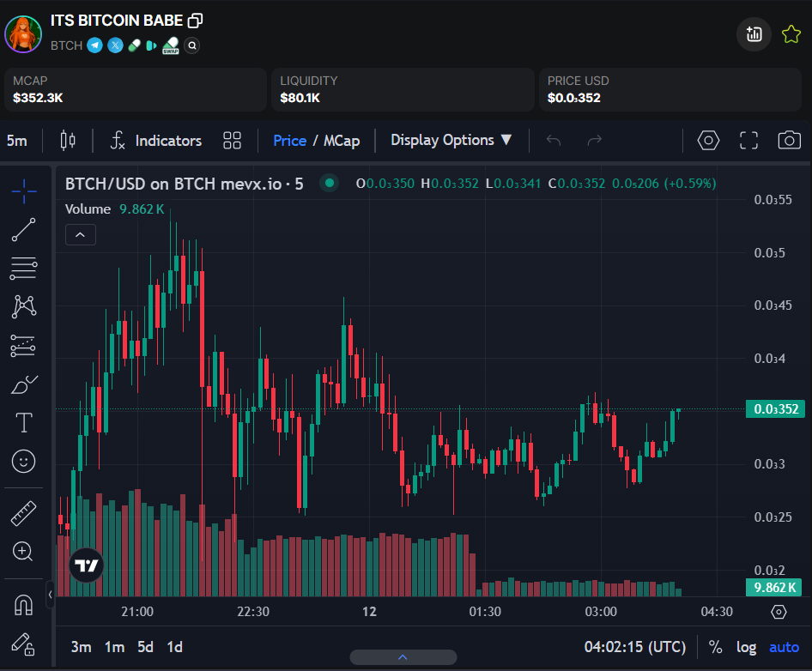This screenshot has height=671, width=812.
Task: Toggle the log scale option
Action: tap(746, 647)
